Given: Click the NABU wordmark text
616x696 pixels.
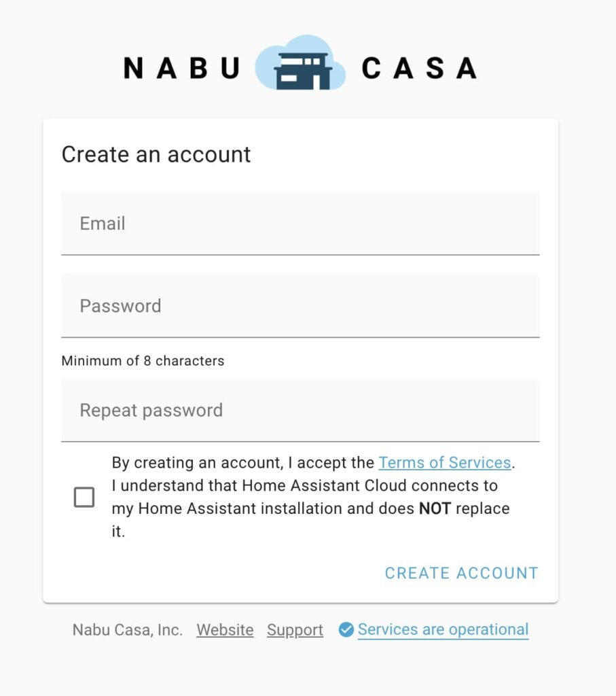Looking at the screenshot, I should (181, 68).
